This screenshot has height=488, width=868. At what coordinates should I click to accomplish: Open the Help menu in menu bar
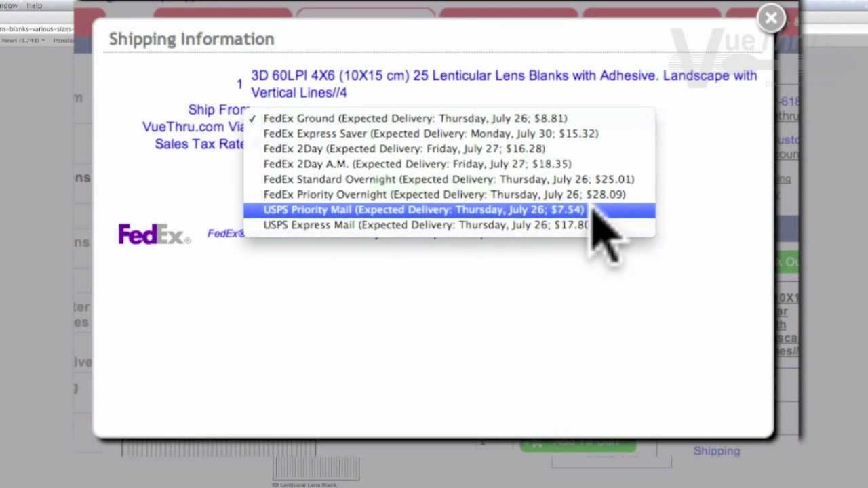tap(34, 5)
